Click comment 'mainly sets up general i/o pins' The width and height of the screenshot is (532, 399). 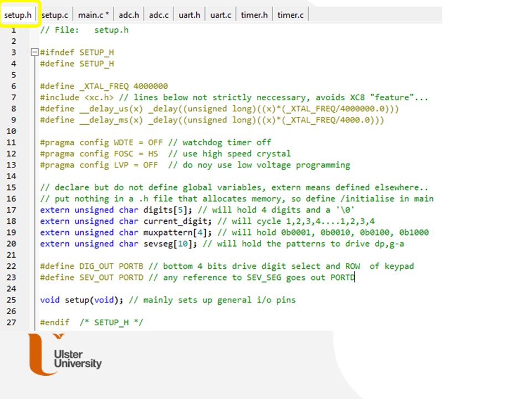click(212, 300)
